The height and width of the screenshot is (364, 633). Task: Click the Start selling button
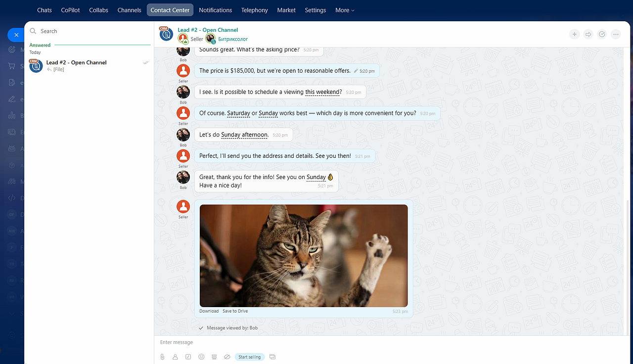pos(250,357)
